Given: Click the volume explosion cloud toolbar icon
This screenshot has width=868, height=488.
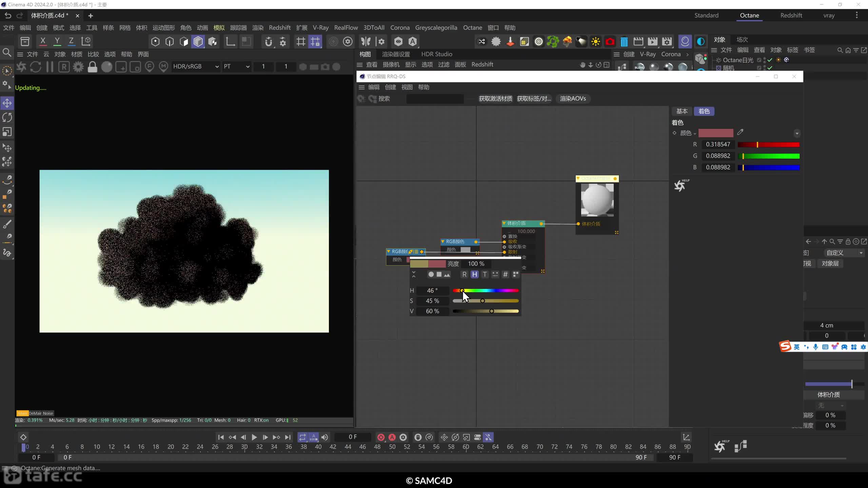Looking at the screenshot, I should click(x=567, y=42).
